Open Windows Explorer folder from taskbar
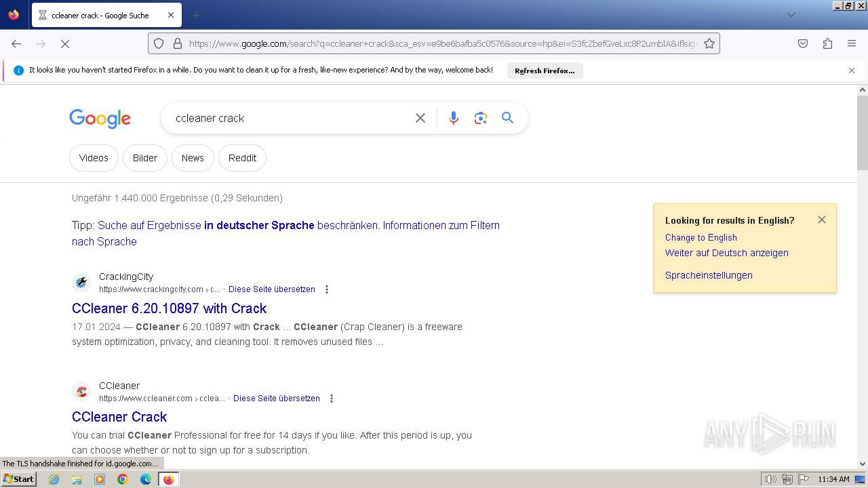Viewport: 868px width, 488px height. pyautogui.click(x=77, y=479)
